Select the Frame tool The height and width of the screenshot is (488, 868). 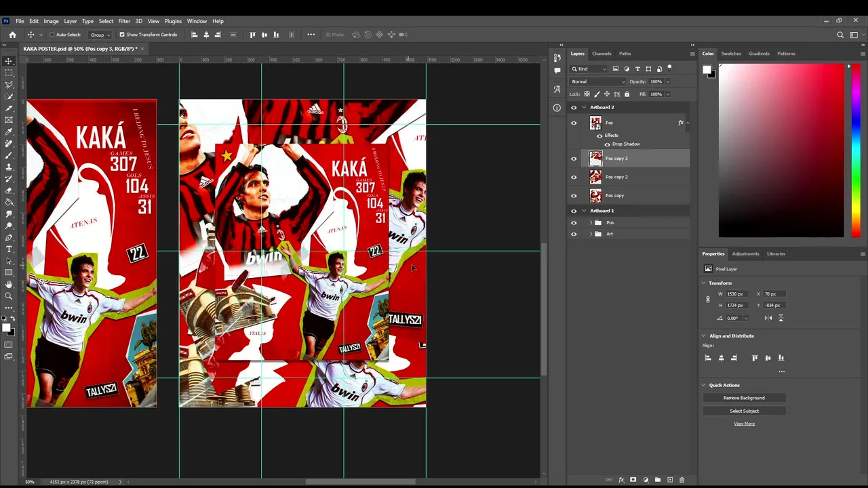point(9,120)
